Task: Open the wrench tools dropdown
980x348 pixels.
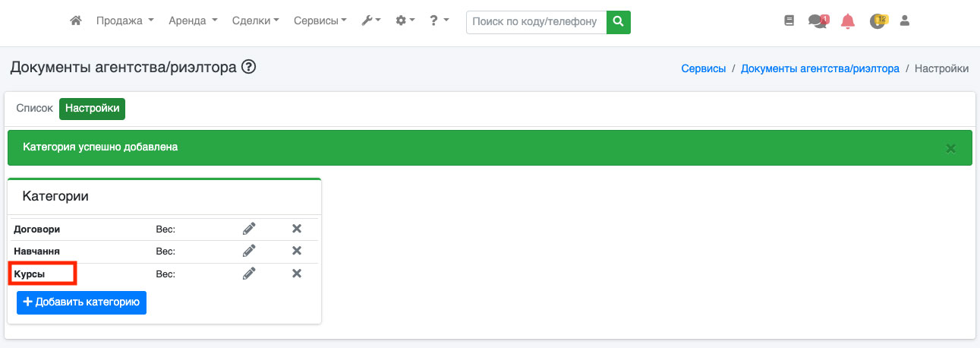Action: click(x=370, y=21)
